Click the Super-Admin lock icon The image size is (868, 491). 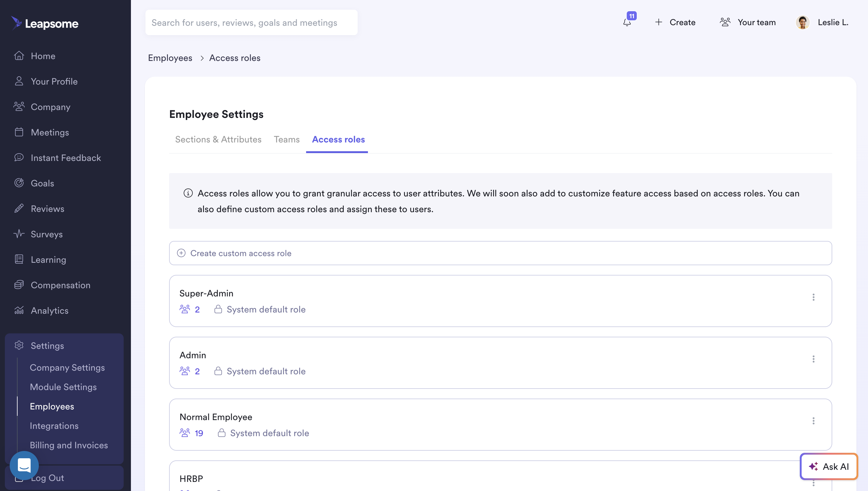coord(218,309)
